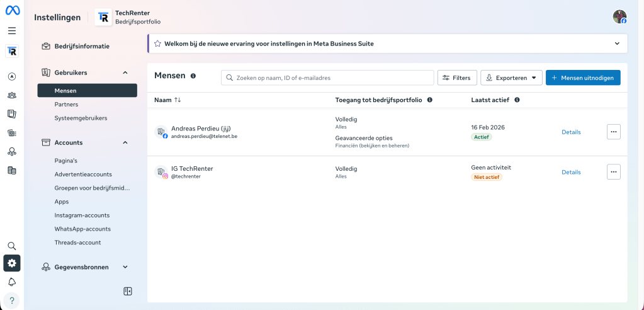Viewport: 644px width, 310px height.
Task: Click the notifications bell icon
Action: point(12,282)
